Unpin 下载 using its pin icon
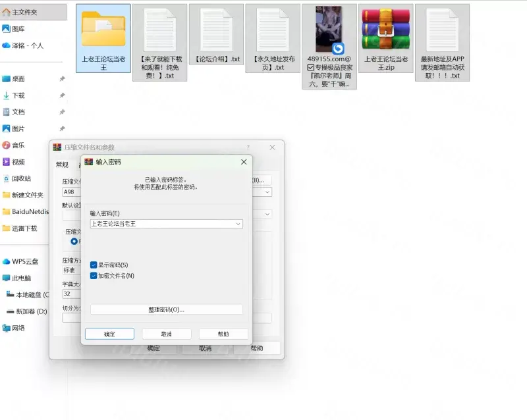527x420 pixels. 62,95
